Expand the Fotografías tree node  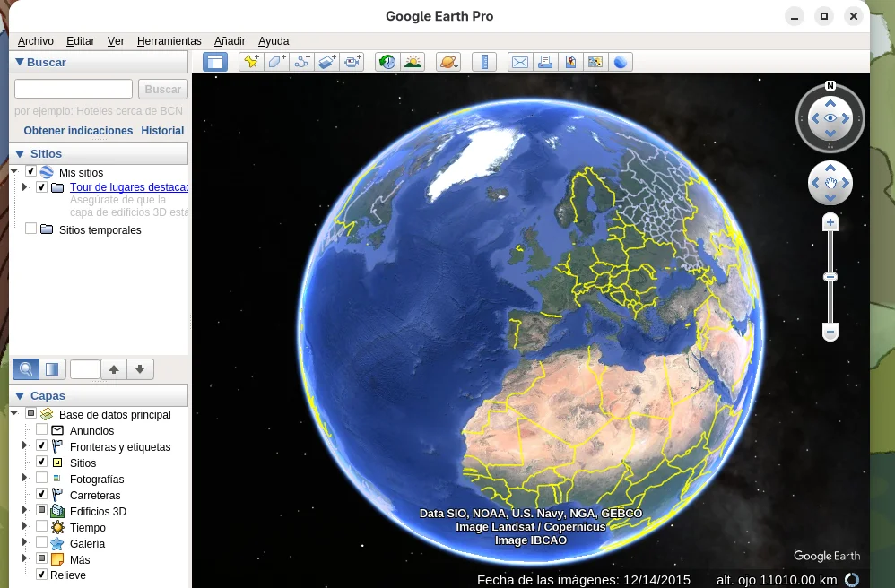point(24,478)
